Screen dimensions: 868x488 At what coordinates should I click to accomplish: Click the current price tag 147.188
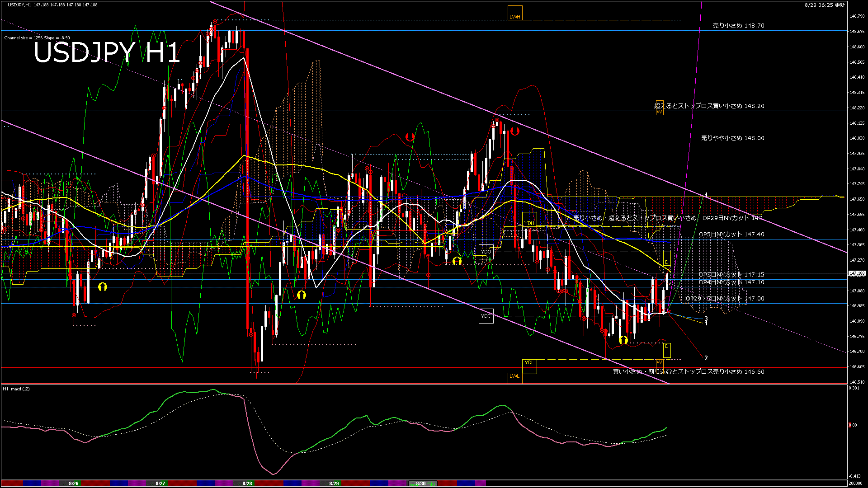[857, 273]
